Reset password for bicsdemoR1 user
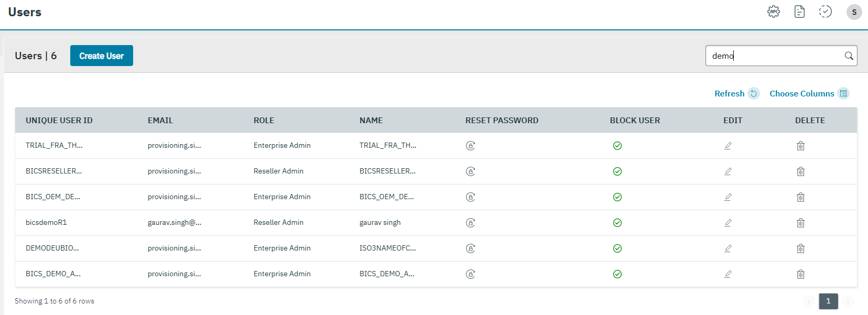Viewport: 868px width, 315px height. (x=470, y=223)
